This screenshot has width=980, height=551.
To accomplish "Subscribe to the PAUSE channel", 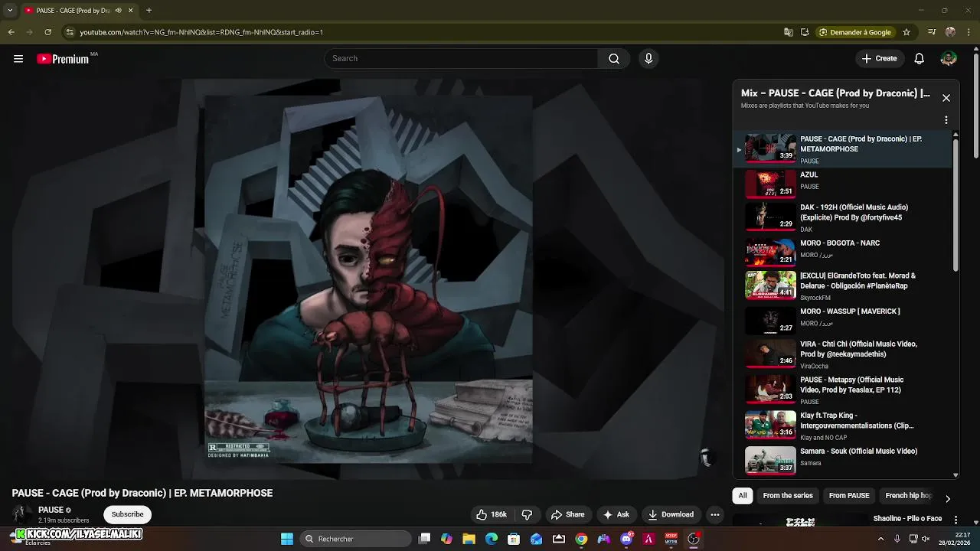I will pos(128,514).
